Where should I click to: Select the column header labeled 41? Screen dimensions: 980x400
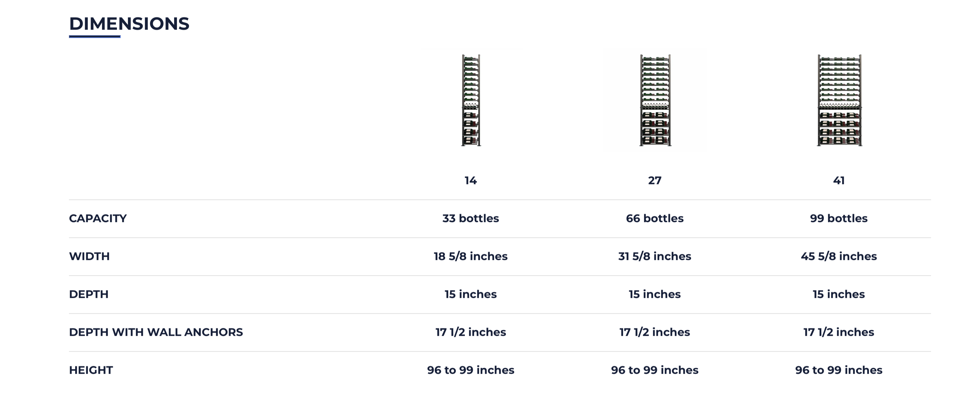(839, 180)
